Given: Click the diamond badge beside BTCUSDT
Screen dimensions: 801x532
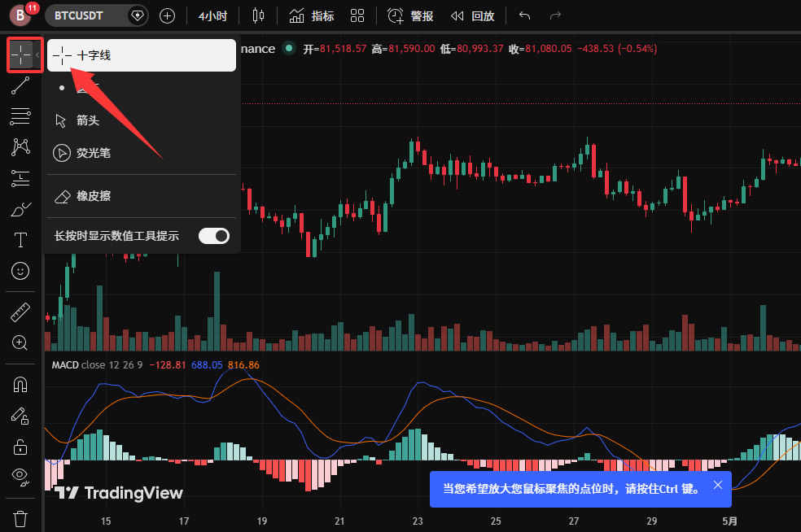Looking at the screenshot, I should point(137,15).
